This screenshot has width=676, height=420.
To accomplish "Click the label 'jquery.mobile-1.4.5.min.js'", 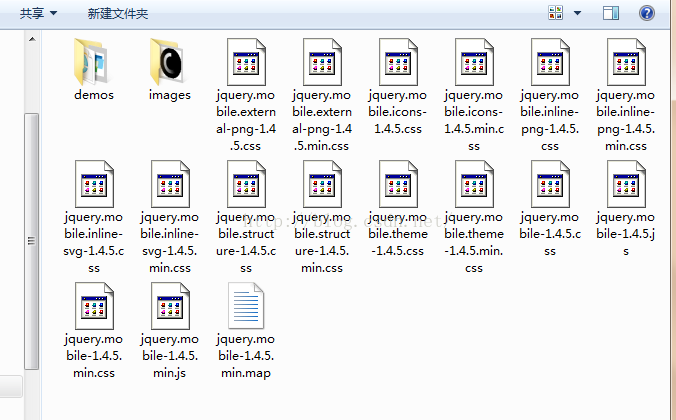I will pos(169,356).
